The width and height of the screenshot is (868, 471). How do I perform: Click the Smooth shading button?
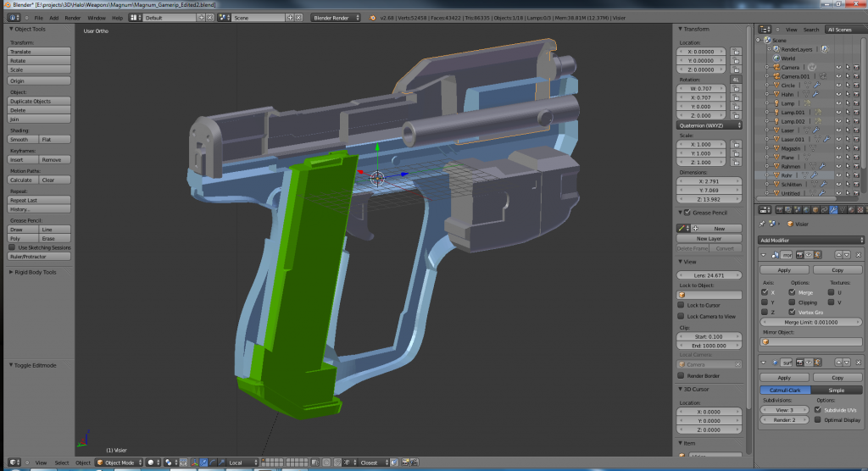click(23, 140)
